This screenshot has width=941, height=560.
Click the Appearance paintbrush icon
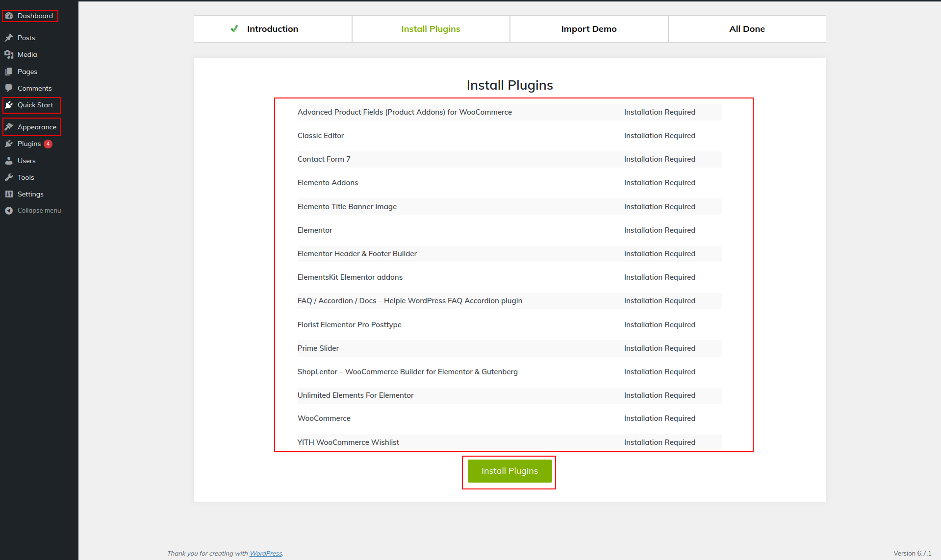9,127
